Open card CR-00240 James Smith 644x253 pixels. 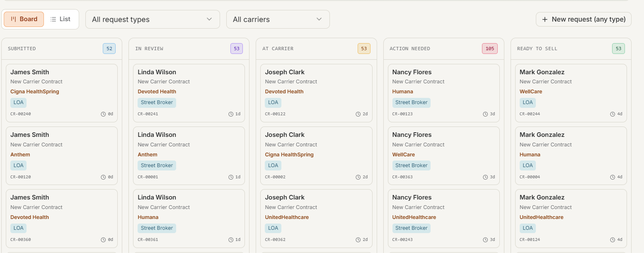pyautogui.click(x=62, y=93)
